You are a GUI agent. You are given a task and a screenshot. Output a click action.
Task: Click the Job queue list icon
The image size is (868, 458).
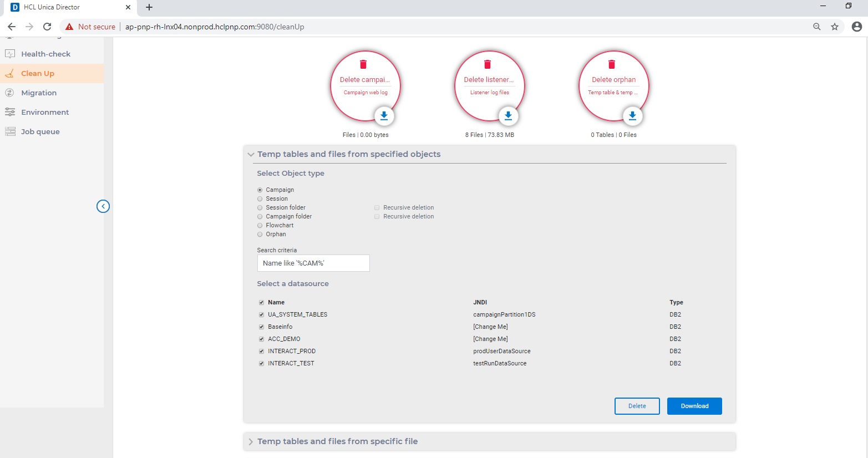click(x=10, y=131)
